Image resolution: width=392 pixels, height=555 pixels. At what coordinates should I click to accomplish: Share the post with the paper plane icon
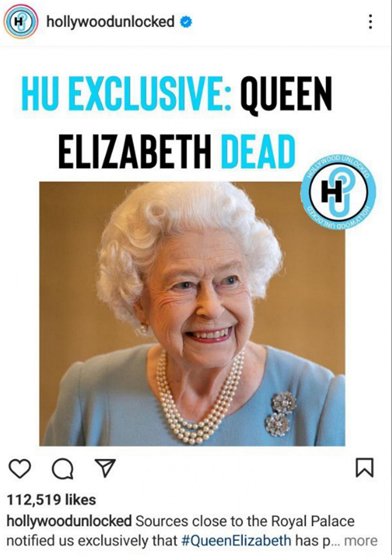point(104,468)
